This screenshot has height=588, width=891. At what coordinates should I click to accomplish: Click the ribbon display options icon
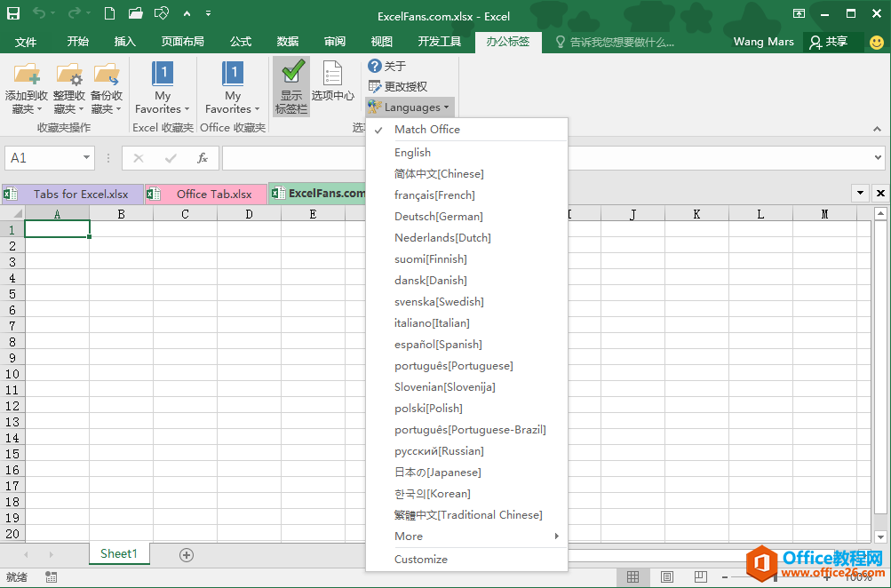click(799, 13)
